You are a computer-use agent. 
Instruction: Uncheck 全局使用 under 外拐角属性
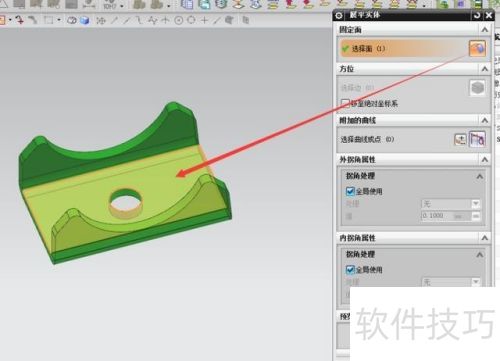350,191
